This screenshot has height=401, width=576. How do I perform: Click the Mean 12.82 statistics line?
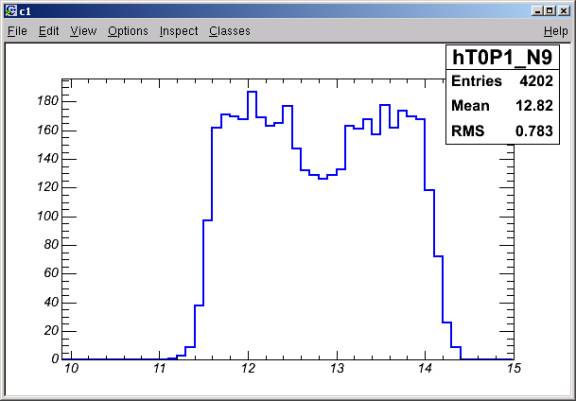coord(502,106)
